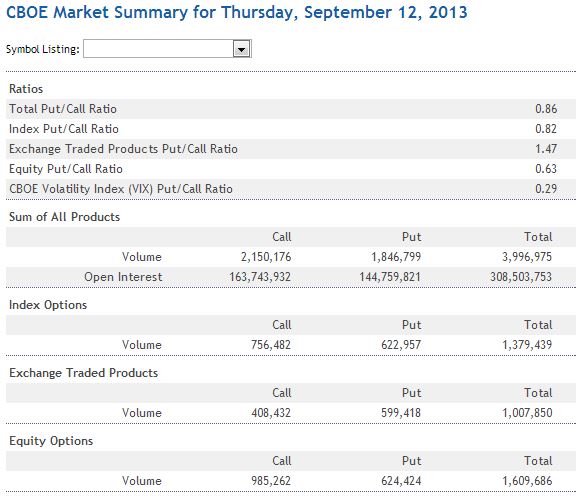This screenshot has height=499, width=578.
Task: Select total open interest 308,503,753
Action: point(521,276)
